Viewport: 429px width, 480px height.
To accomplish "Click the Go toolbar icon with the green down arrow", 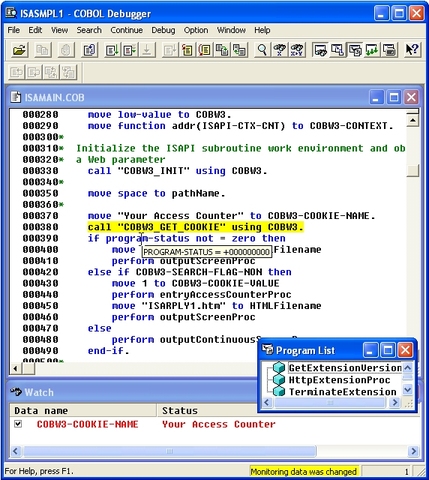I will (x=112, y=50).
